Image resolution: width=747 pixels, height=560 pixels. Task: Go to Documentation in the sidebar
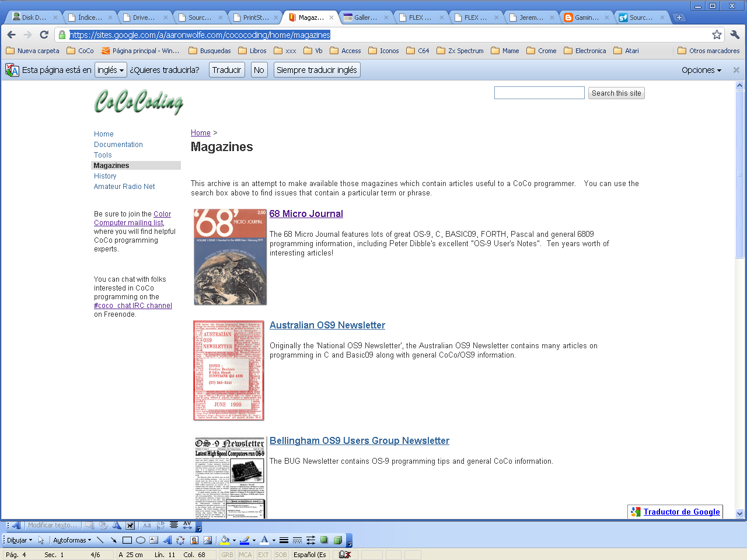[118, 145]
